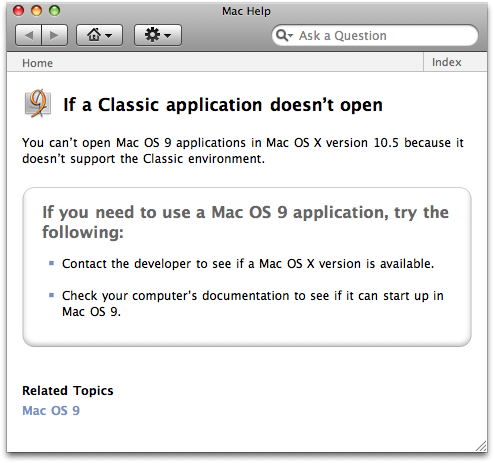Click the Mac Help window title
The height and width of the screenshot is (463, 494).
point(246,11)
